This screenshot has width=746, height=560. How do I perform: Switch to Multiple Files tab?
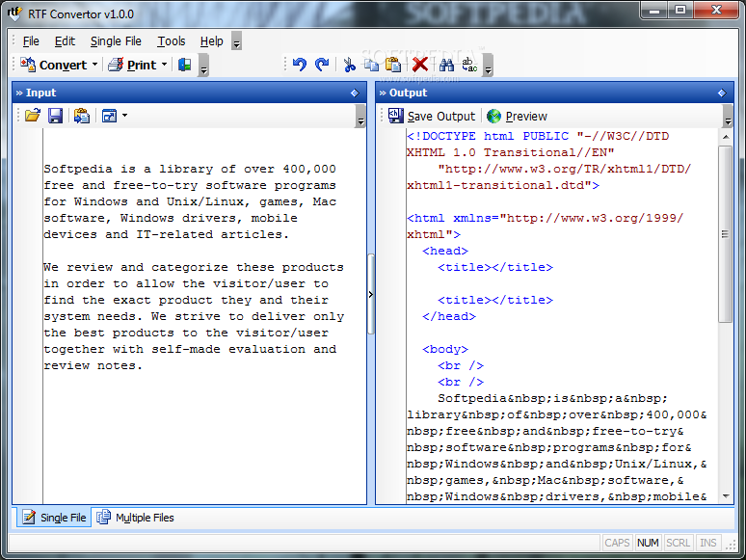tap(136, 518)
